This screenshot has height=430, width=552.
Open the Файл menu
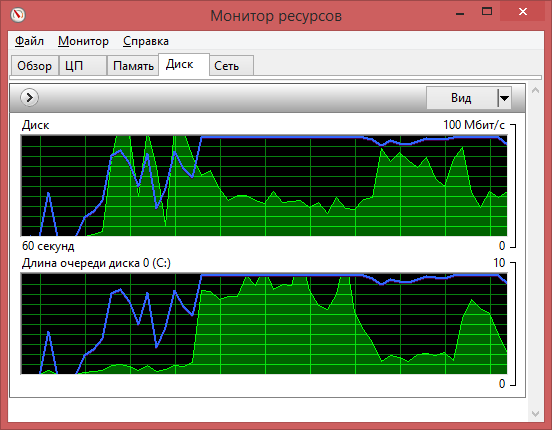click(x=29, y=41)
